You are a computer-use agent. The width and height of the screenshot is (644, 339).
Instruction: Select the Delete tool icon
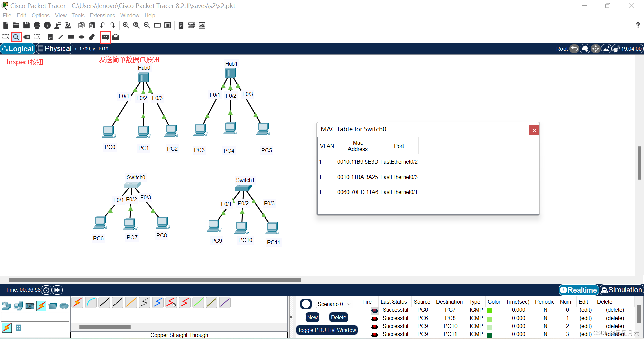[x=27, y=37]
